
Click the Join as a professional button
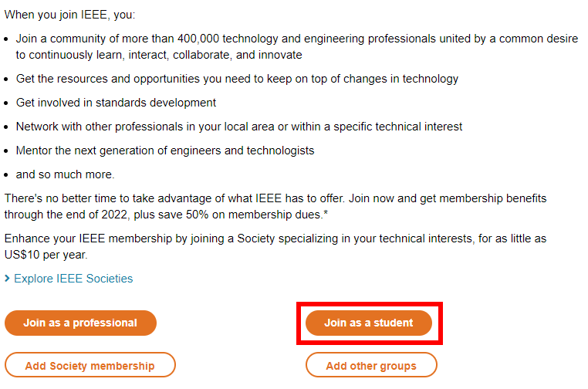pyautogui.click(x=80, y=323)
